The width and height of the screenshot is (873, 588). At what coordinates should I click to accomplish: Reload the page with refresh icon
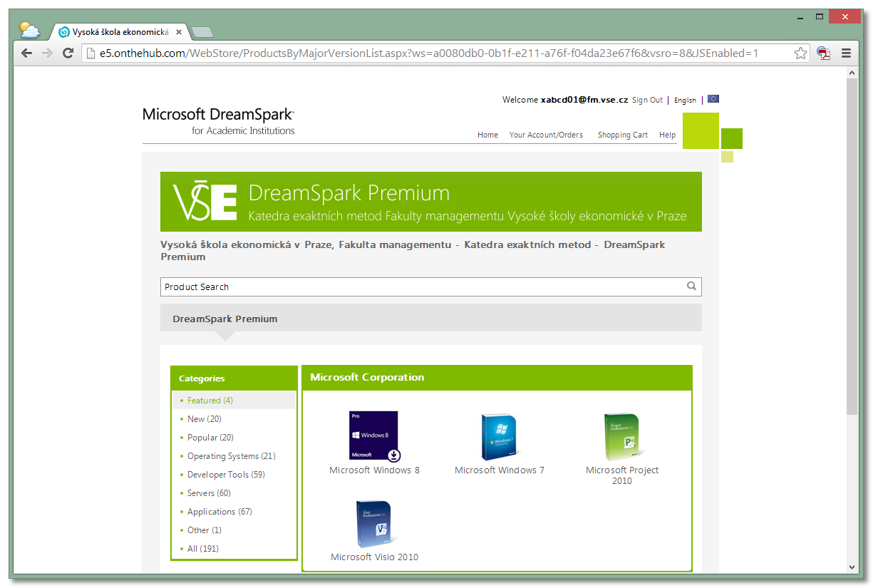pos(68,53)
